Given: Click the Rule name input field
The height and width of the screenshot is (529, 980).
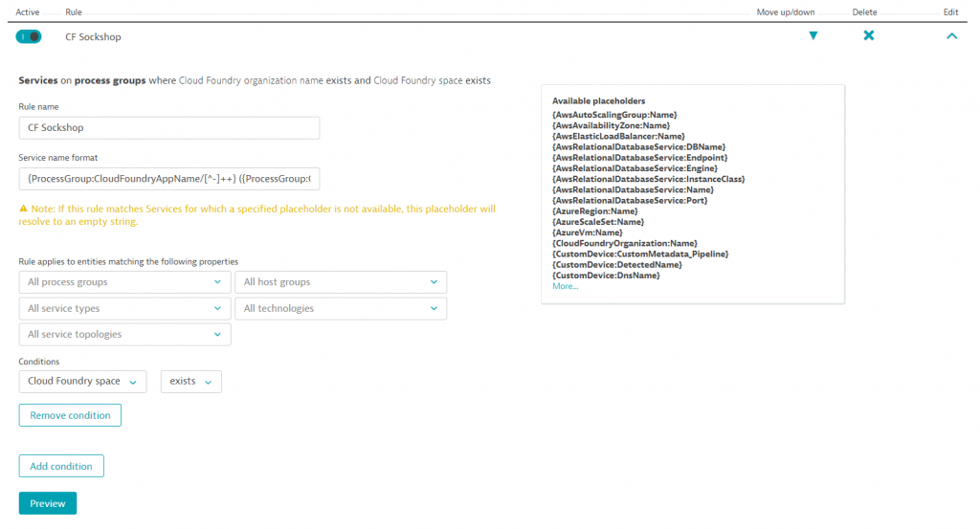Looking at the screenshot, I should (168, 128).
